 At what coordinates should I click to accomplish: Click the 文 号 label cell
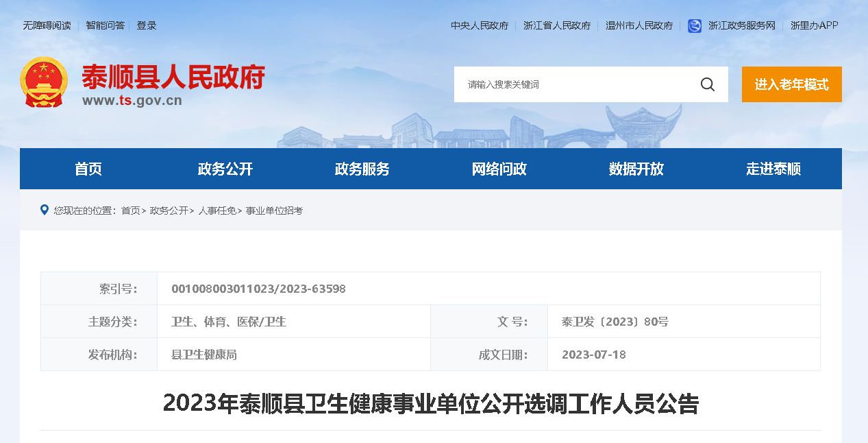pyautogui.click(x=489, y=322)
